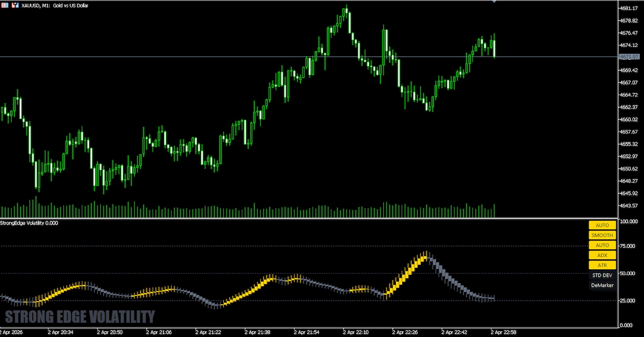Disable the ATR volatility source
Image resolution: width=644 pixels, height=337 pixels.
602,265
